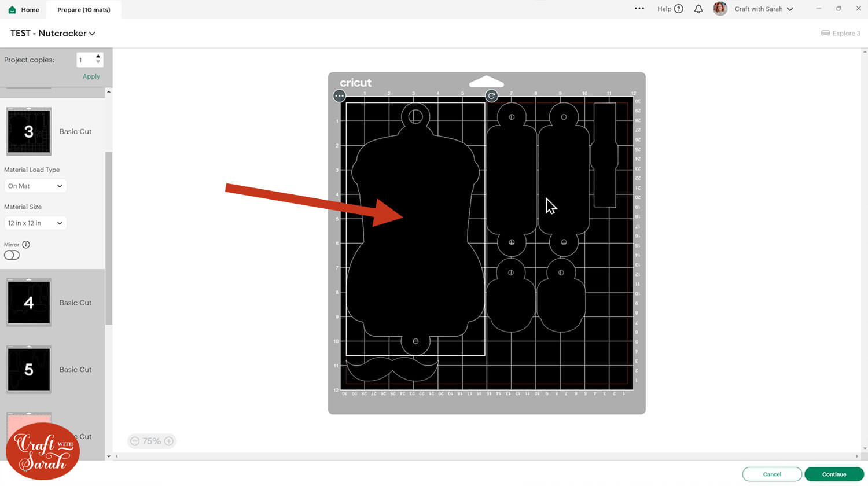
Task: Open the Material Size 12 in x 12 in dropdown
Action: [x=35, y=223]
